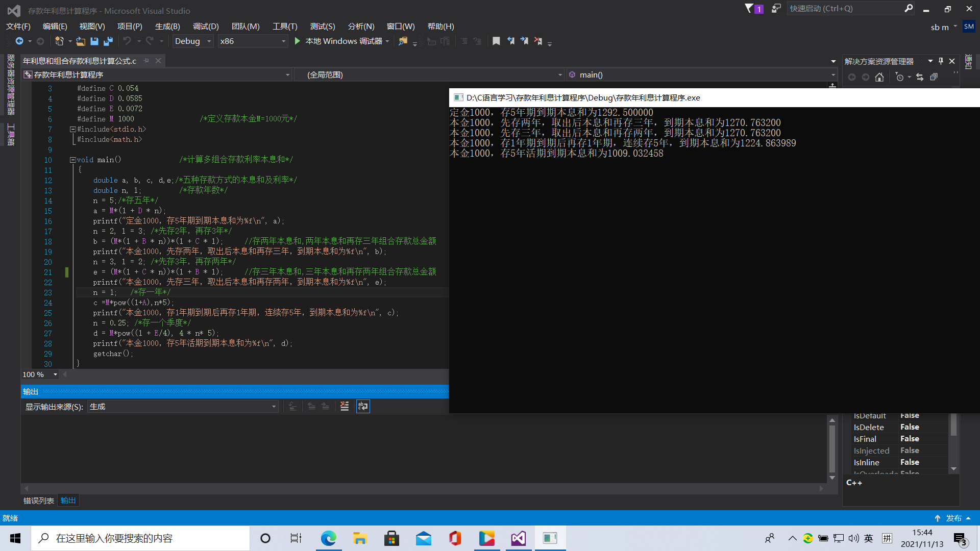Click the sb m account name

[x=940, y=28]
